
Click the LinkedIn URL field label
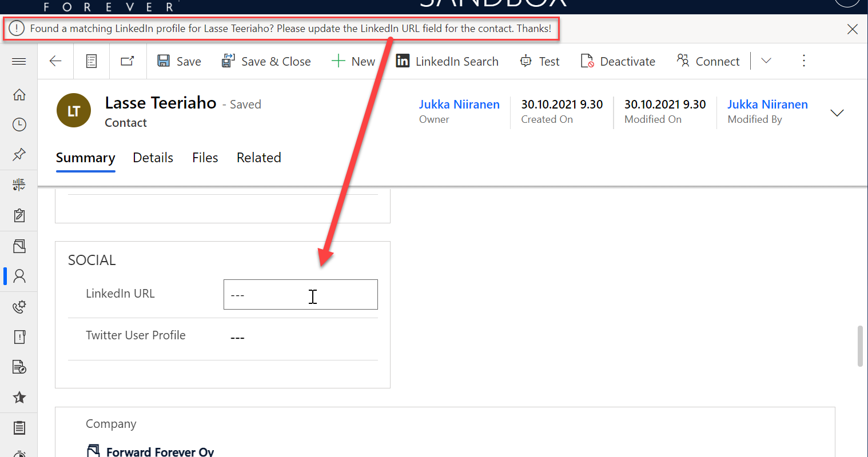(120, 294)
